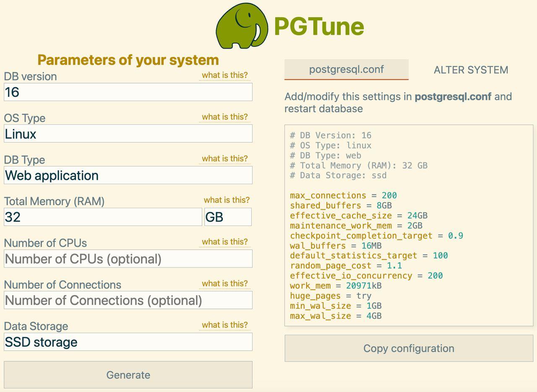Focus the Number of CPUs field

coord(128,259)
